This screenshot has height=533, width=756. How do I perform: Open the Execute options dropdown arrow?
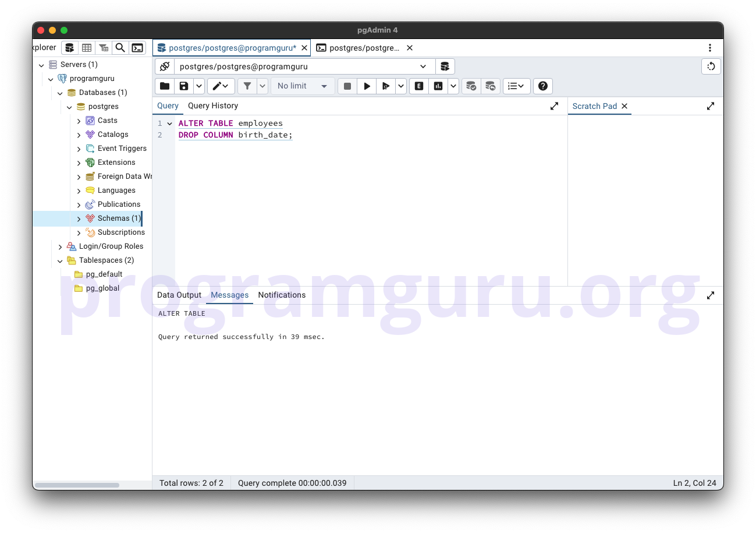pyautogui.click(x=401, y=86)
